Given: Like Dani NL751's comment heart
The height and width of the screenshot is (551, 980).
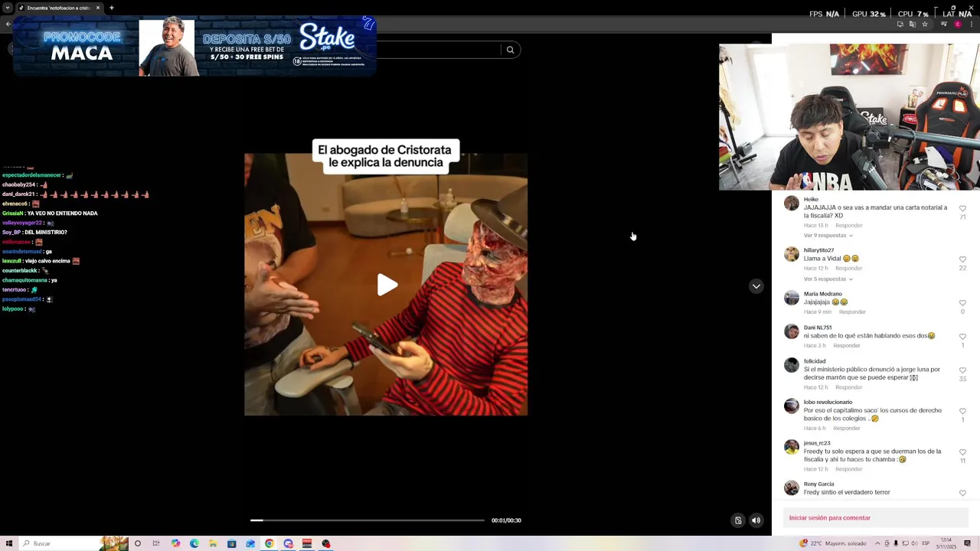Looking at the screenshot, I should [x=962, y=337].
